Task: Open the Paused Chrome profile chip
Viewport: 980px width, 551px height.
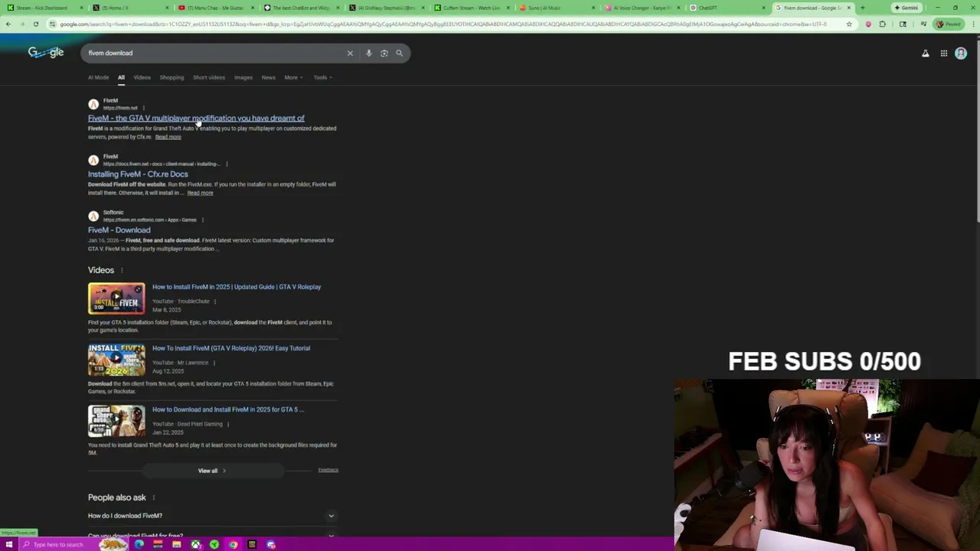Action: click(949, 24)
